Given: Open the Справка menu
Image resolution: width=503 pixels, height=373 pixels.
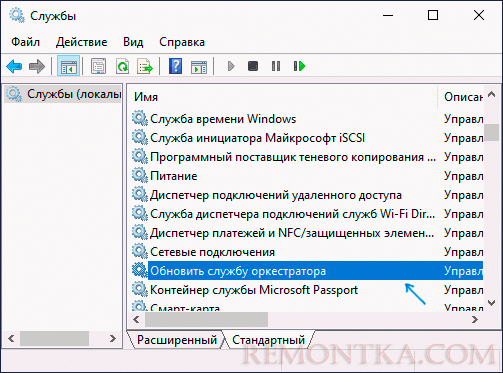Looking at the screenshot, I should (182, 42).
